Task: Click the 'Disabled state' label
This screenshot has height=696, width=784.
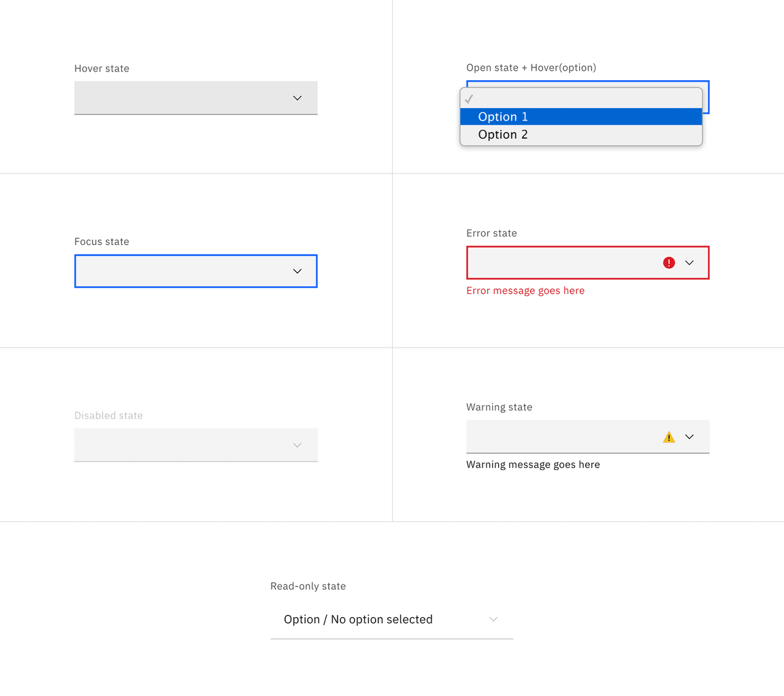Action: [108, 416]
